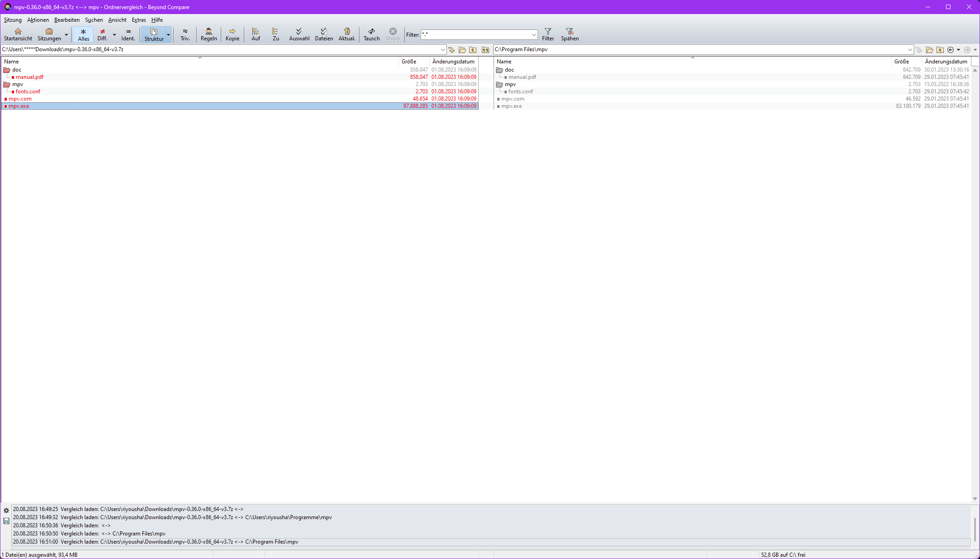Toggle the Diff. differences view

click(102, 34)
